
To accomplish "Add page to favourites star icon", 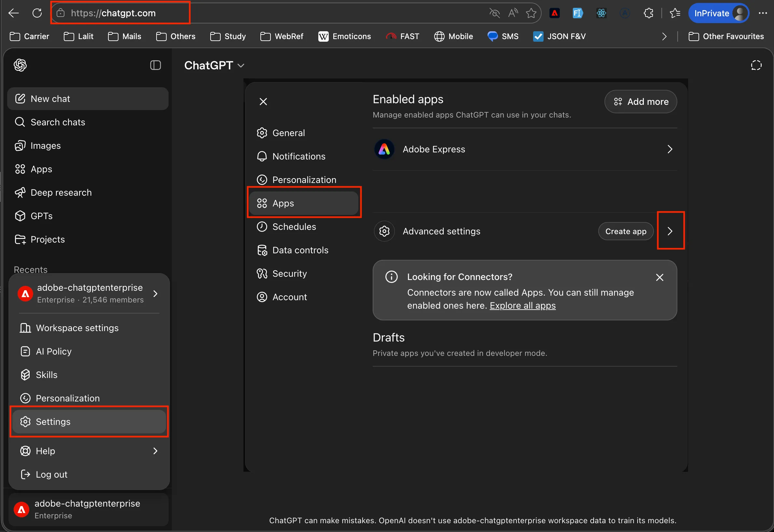I will pyautogui.click(x=531, y=13).
